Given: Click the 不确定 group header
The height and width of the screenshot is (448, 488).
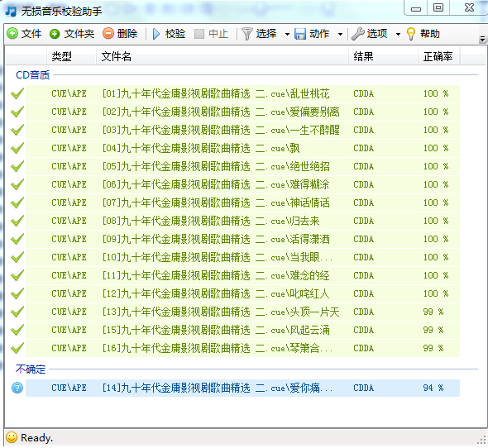Looking at the screenshot, I should (x=31, y=369).
